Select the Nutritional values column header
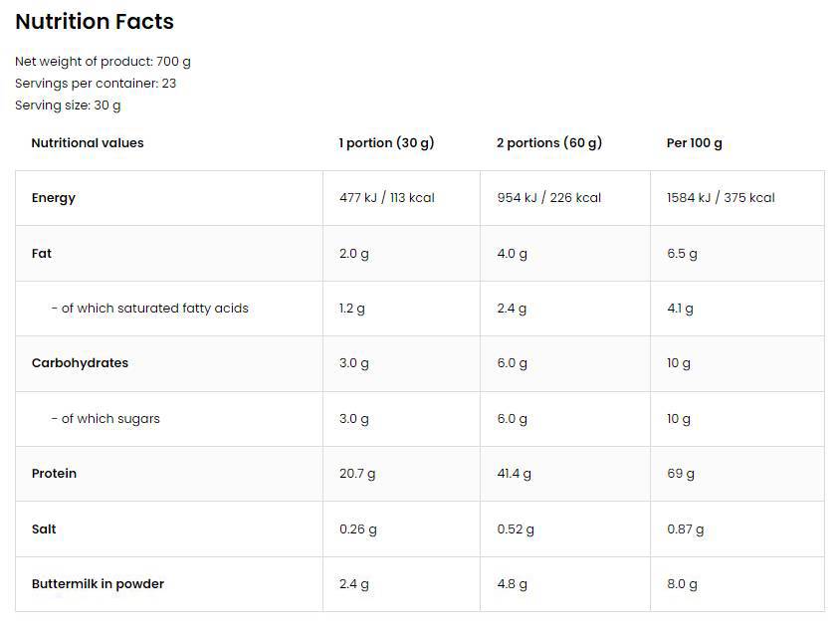The image size is (840, 631). [88, 143]
